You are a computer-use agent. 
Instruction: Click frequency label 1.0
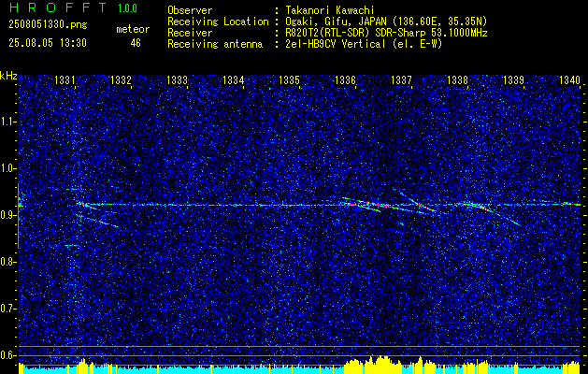pyautogui.click(x=8, y=168)
